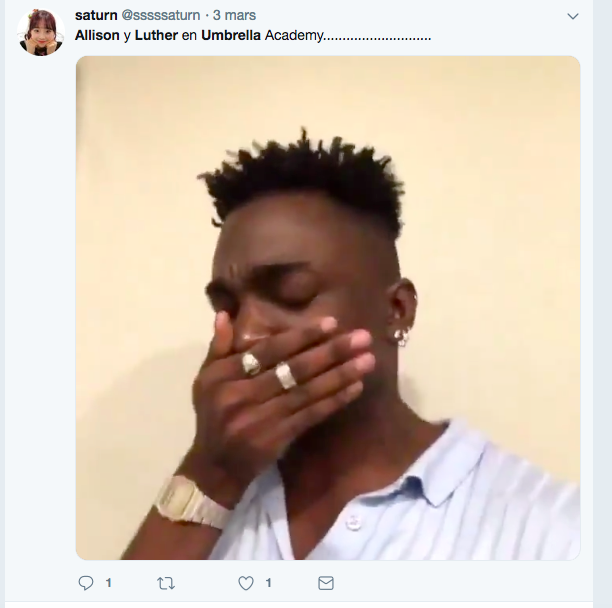
Task: Open tweet permalink via '3 mars' date
Action: 234,15
